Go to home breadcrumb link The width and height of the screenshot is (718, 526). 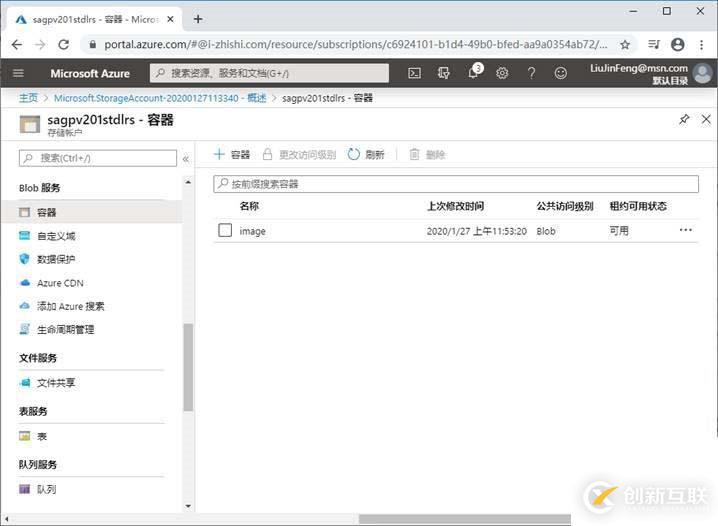[28, 98]
